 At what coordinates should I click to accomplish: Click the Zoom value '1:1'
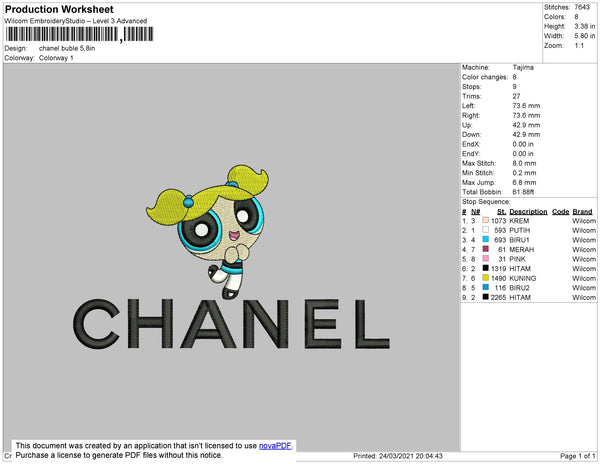pyautogui.click(x=579, y=46)
